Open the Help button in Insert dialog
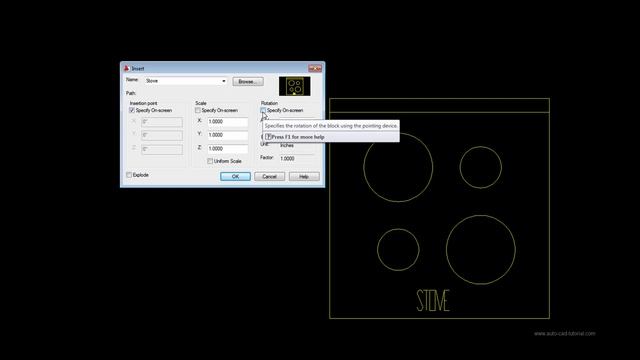The height and width of the screenshot is (360, 640). 304,176
